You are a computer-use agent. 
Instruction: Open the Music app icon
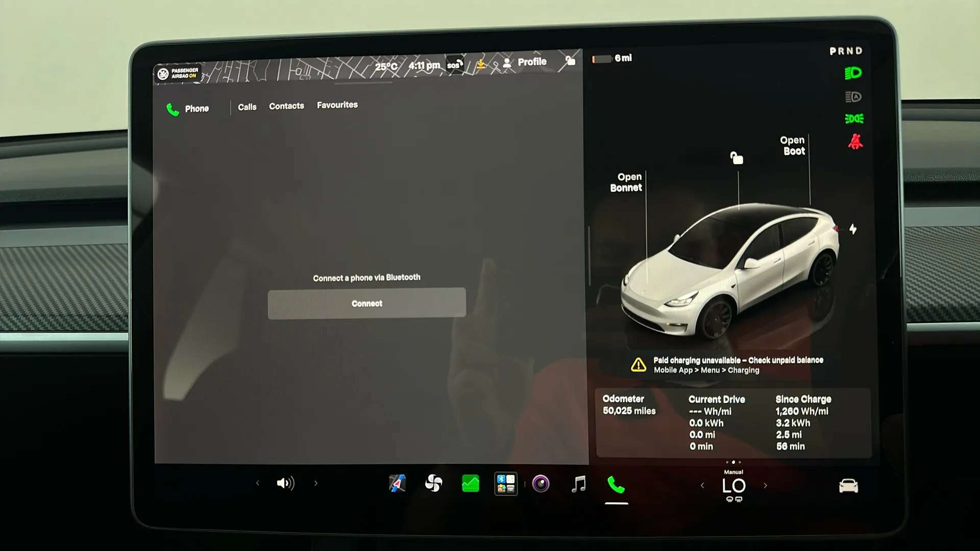(x=578, y=484)
